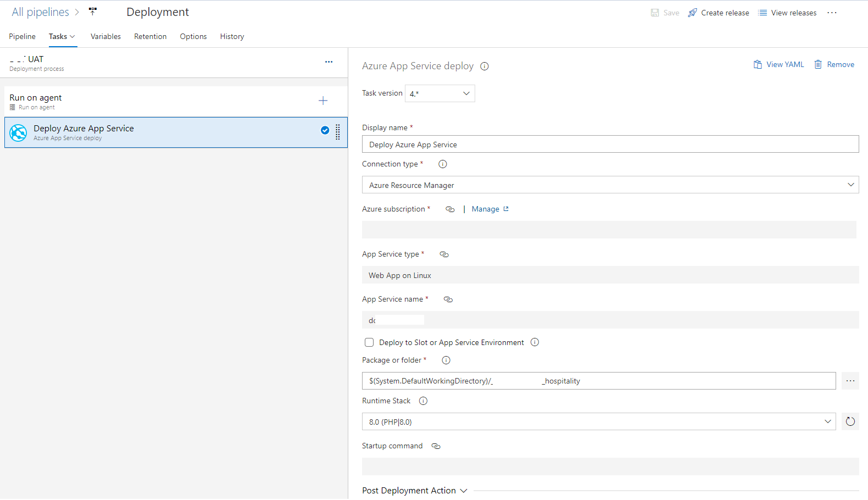Open the Runtime Stack dropdown
Image resolution: width=868 pixels, height=500 pixels.
tap(599, 421)
